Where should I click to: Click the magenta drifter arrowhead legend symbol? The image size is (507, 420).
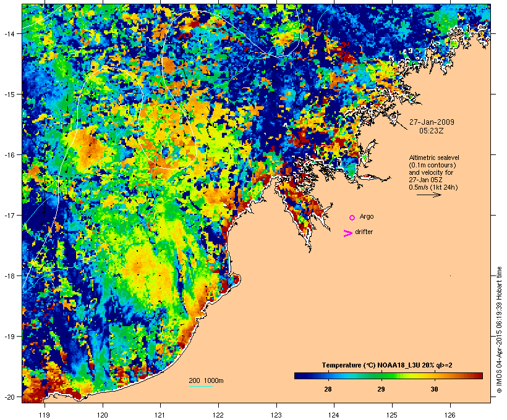[x=347, y=233]
